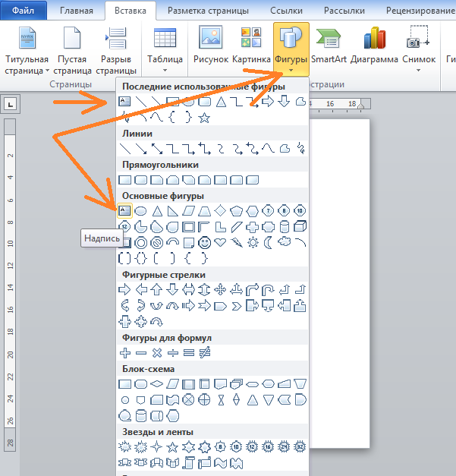This screenshot has width=456, height=476.
Task: Choose the rounded rectangle in Прямоугольники
Action: point(141,180)
